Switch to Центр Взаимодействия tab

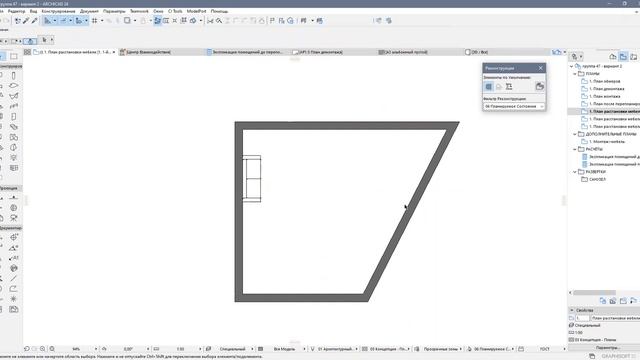pyautogui.click(x=148, y=52)
